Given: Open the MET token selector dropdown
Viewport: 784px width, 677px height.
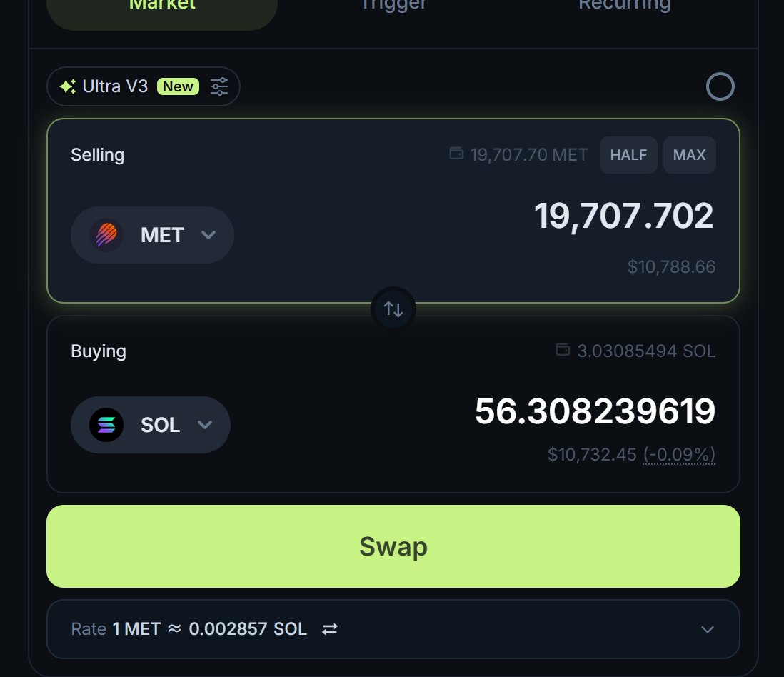Looking at the screenshot, I should pos(208,235).
